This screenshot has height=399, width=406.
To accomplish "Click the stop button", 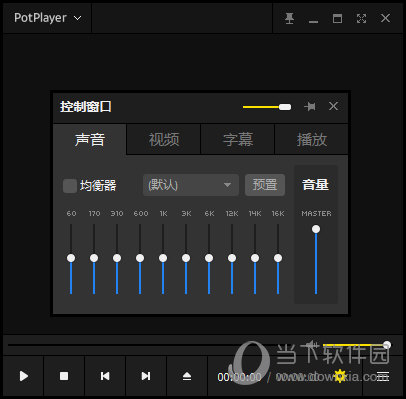I will click(x=64, y=376).
